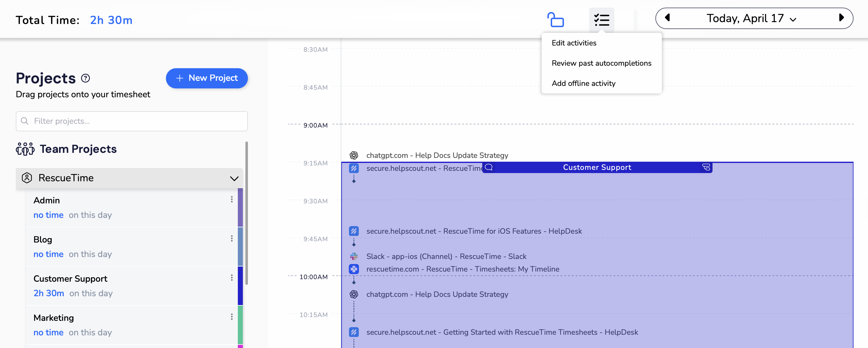Open Admin project options menu
Image resolution: width=868 pixels, height=348 pixels.
click(232, 200)
